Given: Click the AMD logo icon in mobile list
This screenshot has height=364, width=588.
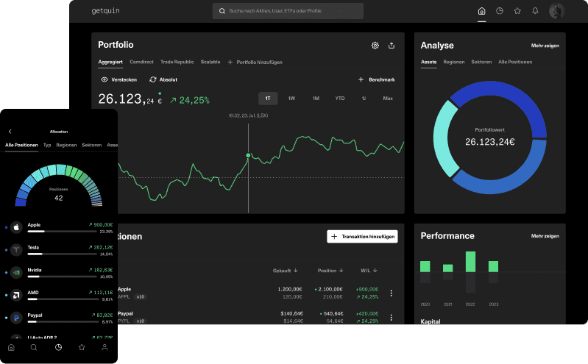Looking at the screenshot, I should click(x=16, y=295).
